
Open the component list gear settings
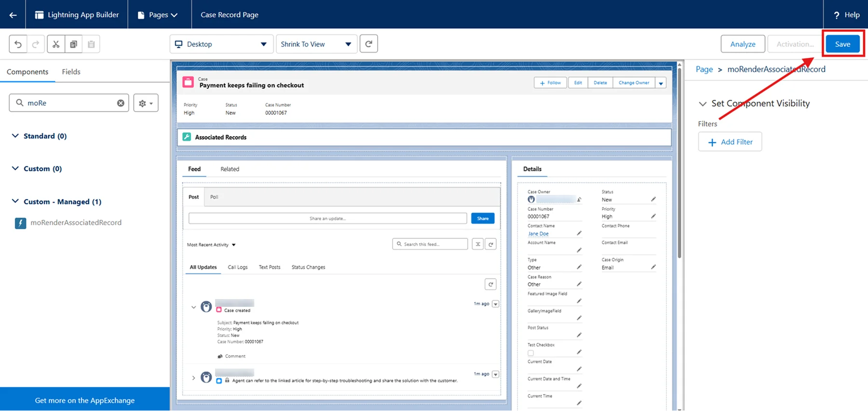tap(146, 103)
